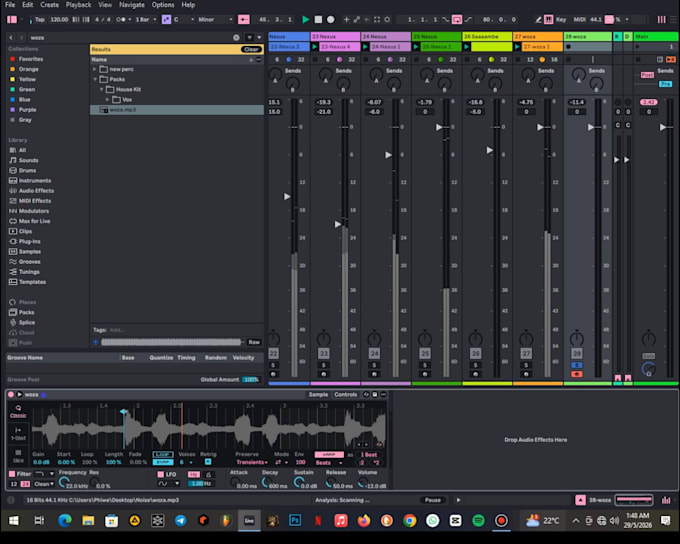
Task: Toggle the MIDI map mode switch
Action: pos(579,20)
